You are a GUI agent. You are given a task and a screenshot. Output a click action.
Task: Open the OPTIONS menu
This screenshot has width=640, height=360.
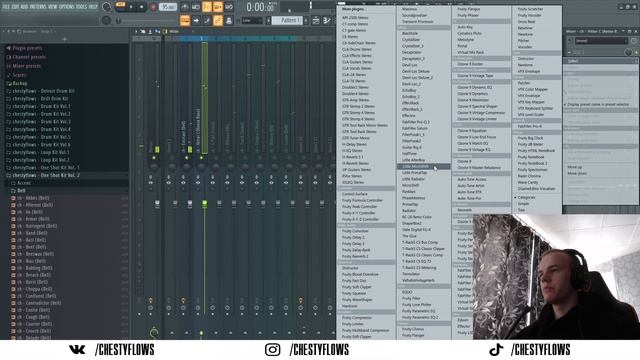coord(67,7)
